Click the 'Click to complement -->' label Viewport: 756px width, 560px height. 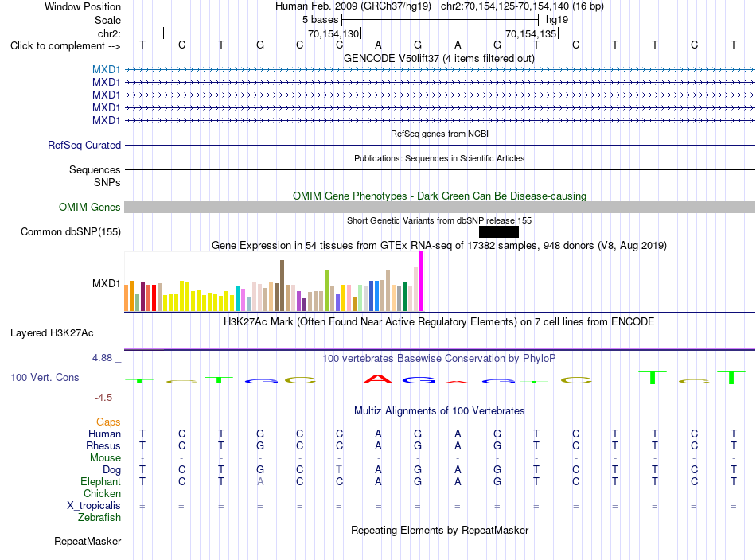[65, 46]
